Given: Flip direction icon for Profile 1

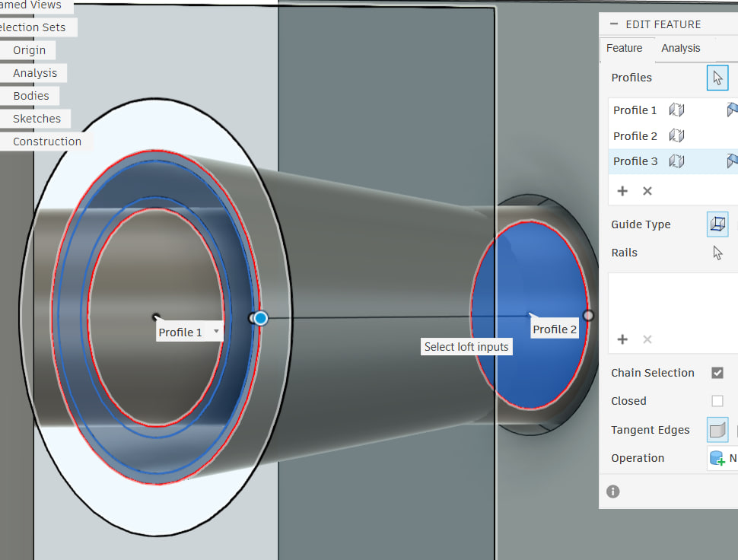Looking at the screenshot, I should point(676,110).
